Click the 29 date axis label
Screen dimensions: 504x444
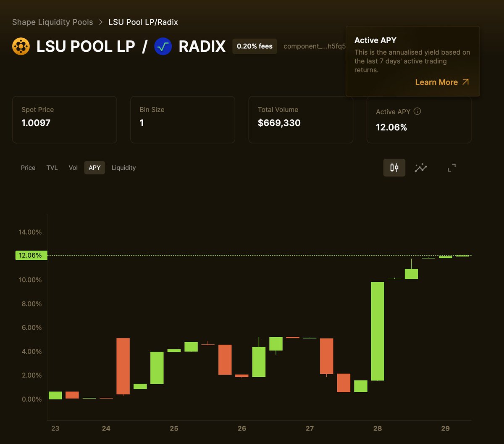[x=445, y=428]
